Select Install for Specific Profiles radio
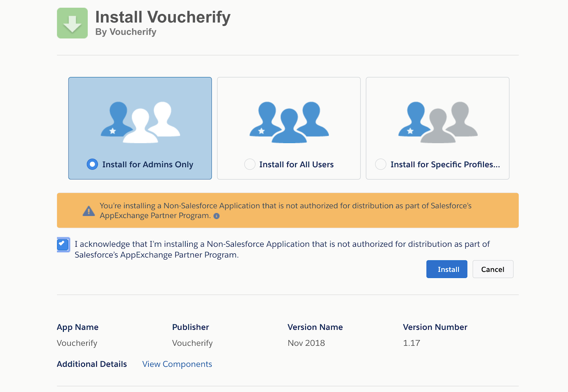Viewport: 568px width, 392px height. (x=381, y=164)
